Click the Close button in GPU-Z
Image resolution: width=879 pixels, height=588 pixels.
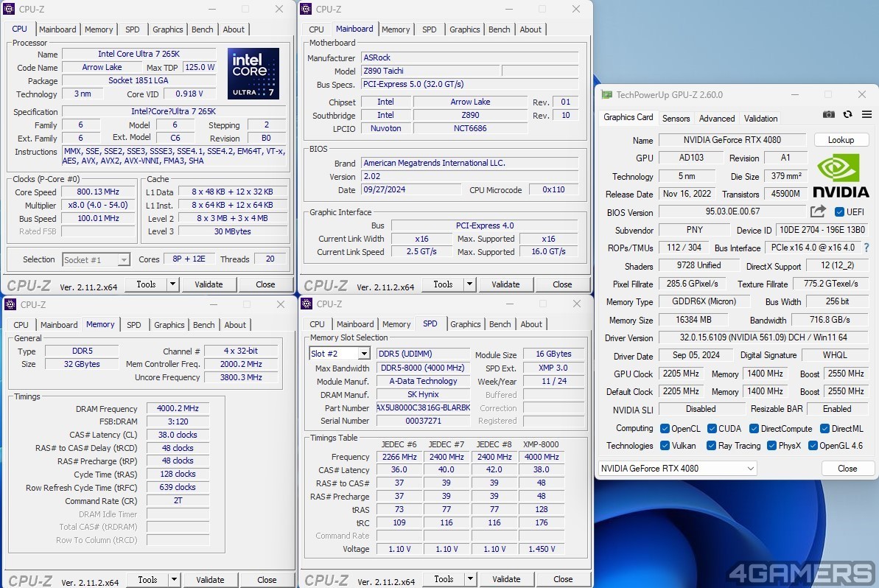click(847, 468)
